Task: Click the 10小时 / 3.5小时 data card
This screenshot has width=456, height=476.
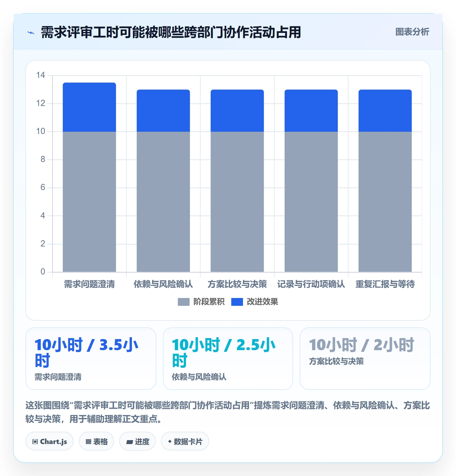Action: pyautogui.click(x=91, y=359)
